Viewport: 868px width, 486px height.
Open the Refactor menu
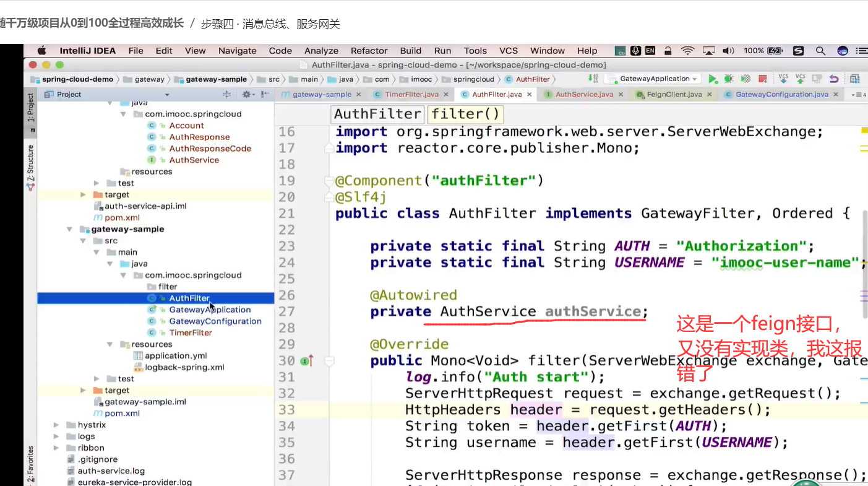coord(369,51)
